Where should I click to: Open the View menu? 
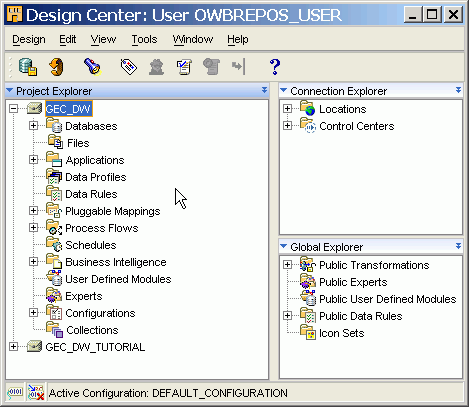[x=103, y=39]
